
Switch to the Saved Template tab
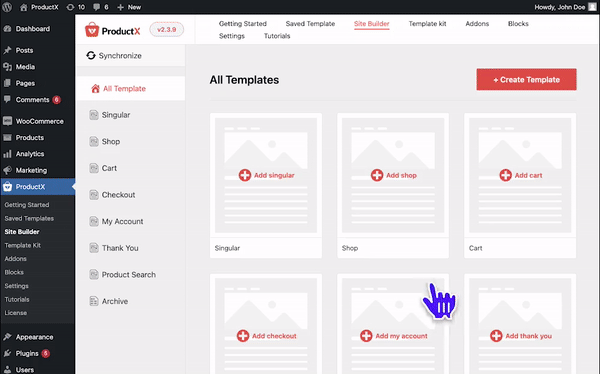(x=310, y=24)
